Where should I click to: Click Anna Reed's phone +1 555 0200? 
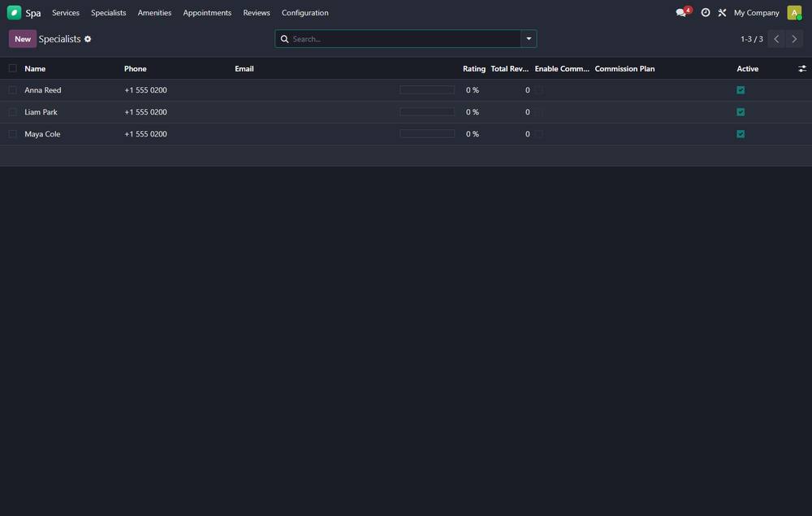tap(145, 90)
